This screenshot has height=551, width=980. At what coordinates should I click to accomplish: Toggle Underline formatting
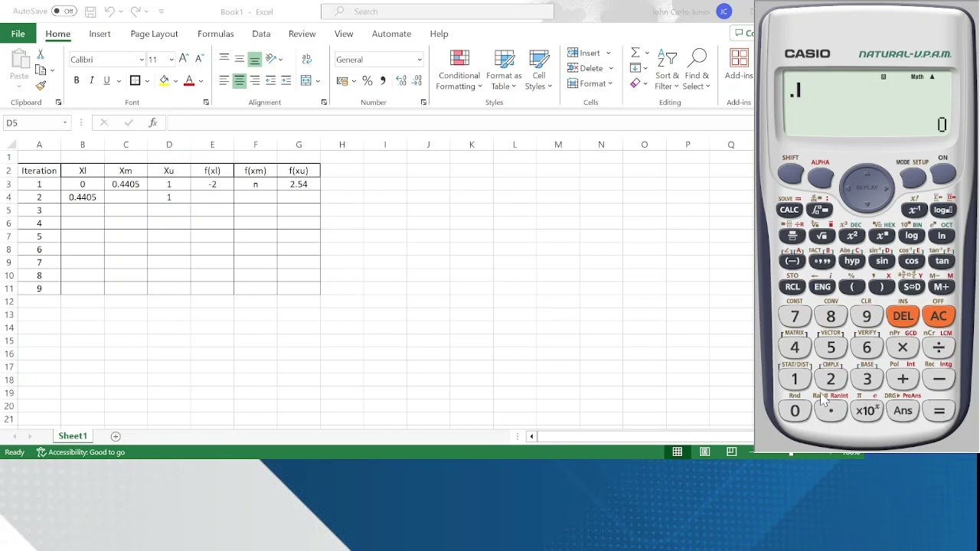(106, 80)
